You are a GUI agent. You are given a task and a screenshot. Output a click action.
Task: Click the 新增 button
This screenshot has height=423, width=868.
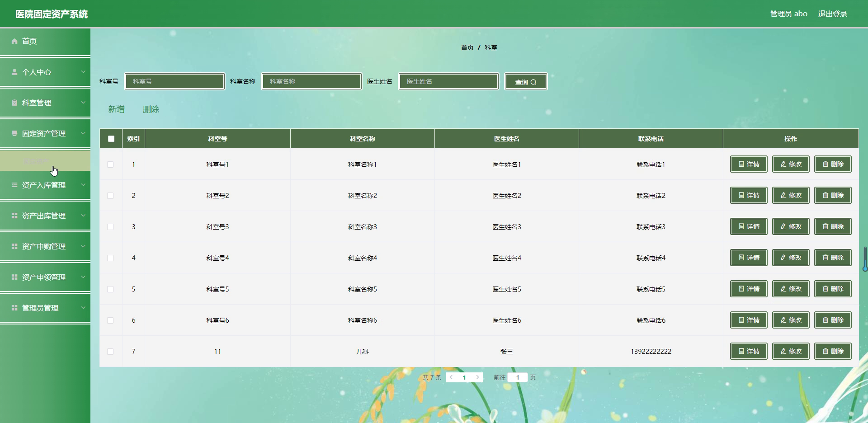tap(116, 109)
